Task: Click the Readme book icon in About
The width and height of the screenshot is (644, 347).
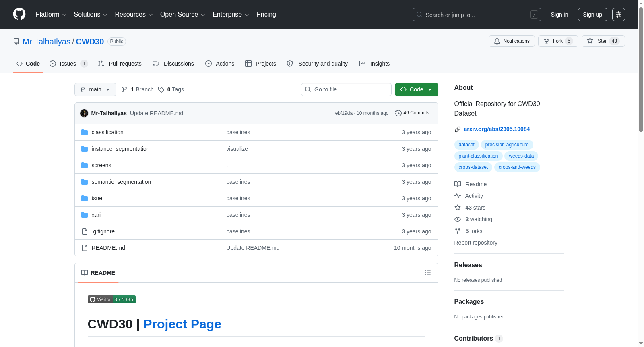Action: coord(458,184)
